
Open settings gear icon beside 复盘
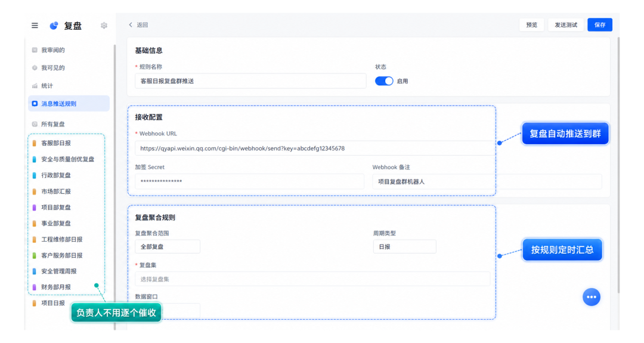point(104,26)
